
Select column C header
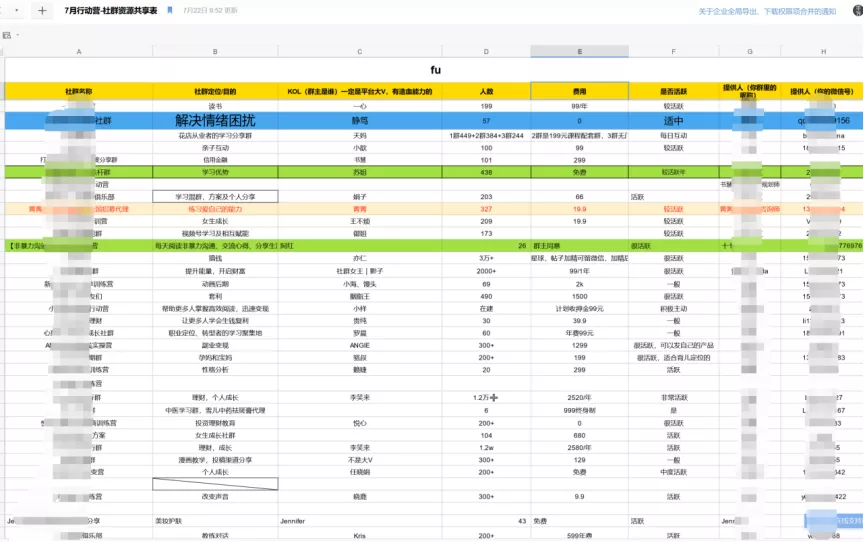coord(360,51)
